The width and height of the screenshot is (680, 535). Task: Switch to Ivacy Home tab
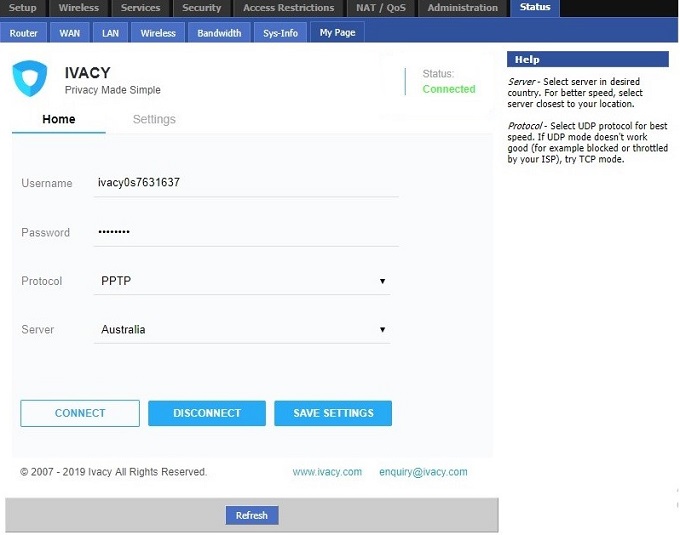tap(59, 119)
